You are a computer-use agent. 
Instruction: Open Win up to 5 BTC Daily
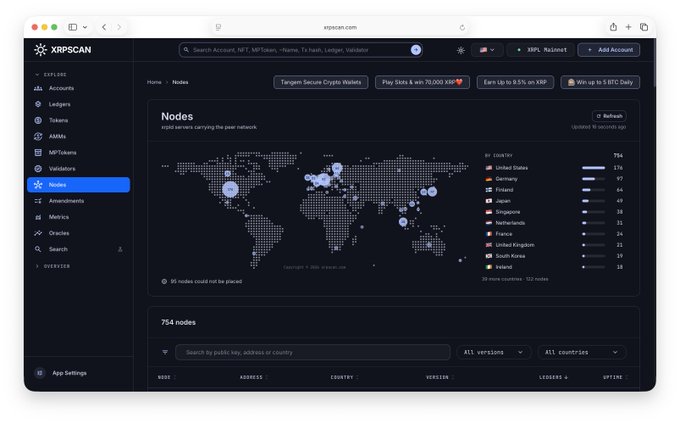coord(600,82)
